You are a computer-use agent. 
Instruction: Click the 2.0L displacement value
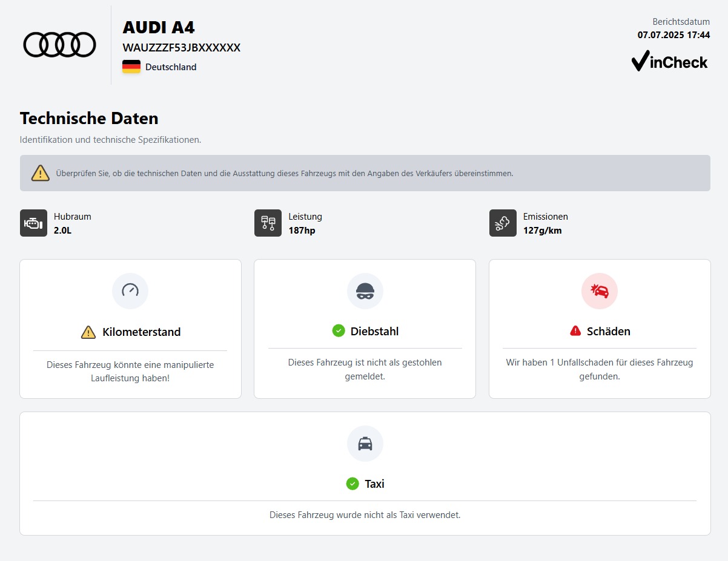click(x=63, y=230)
